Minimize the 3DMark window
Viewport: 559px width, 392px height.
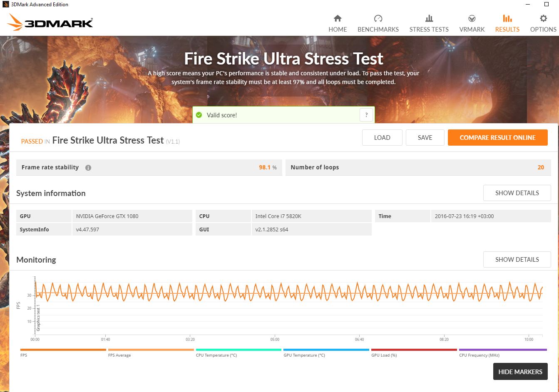pyautogui.click(x=528, y=4)
